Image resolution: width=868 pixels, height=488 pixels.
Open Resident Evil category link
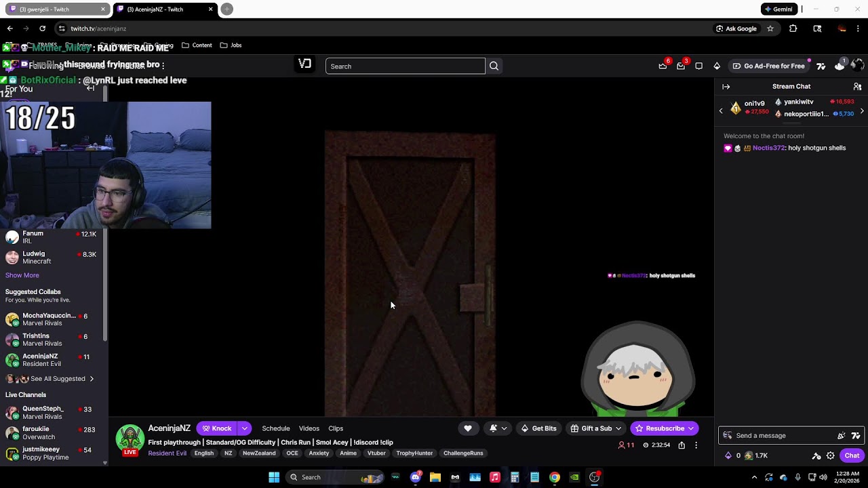coord(167,453)
